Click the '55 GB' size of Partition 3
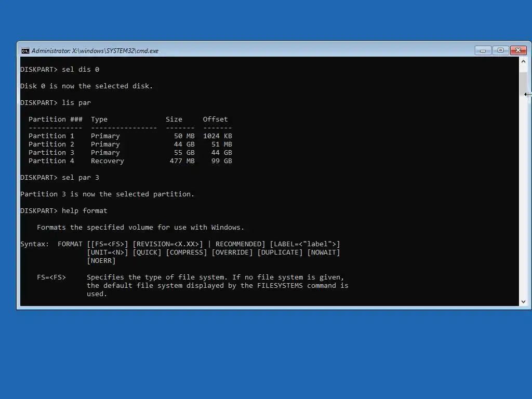This screenshot has height=399, width=532. click(184, 153)
